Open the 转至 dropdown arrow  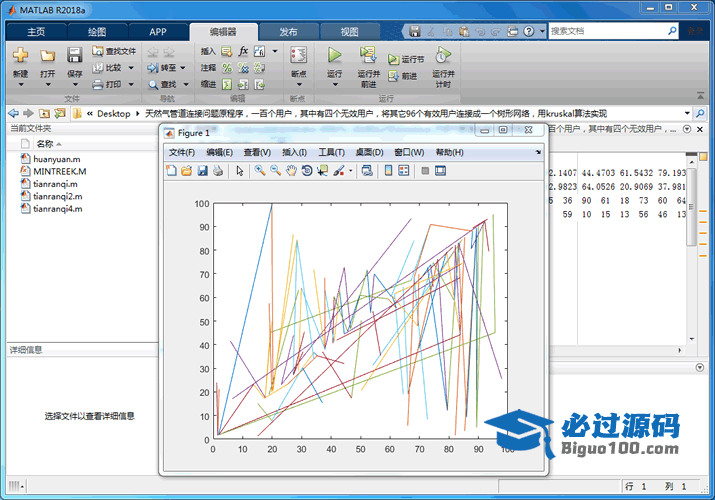(183, 68)
